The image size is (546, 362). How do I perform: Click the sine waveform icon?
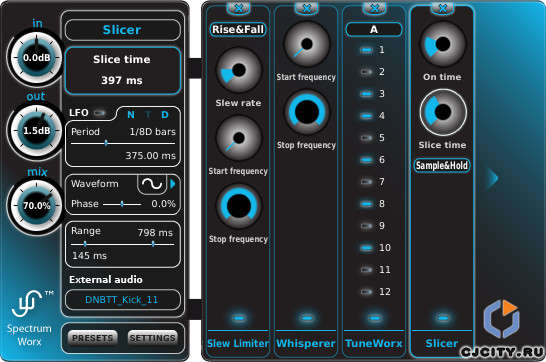point(152,183)
